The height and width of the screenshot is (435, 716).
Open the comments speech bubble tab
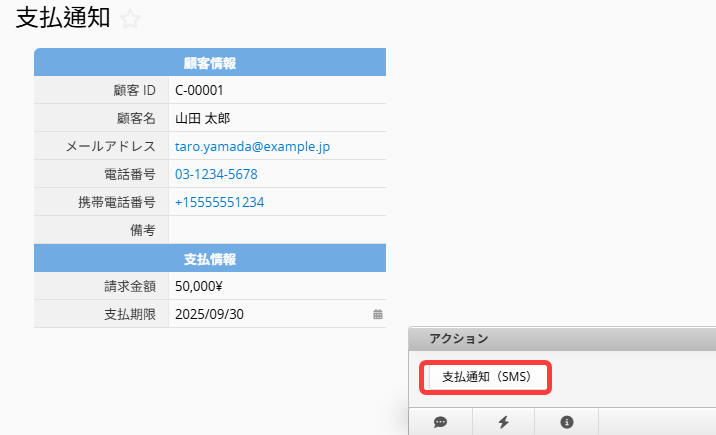(x=440, y=422)
